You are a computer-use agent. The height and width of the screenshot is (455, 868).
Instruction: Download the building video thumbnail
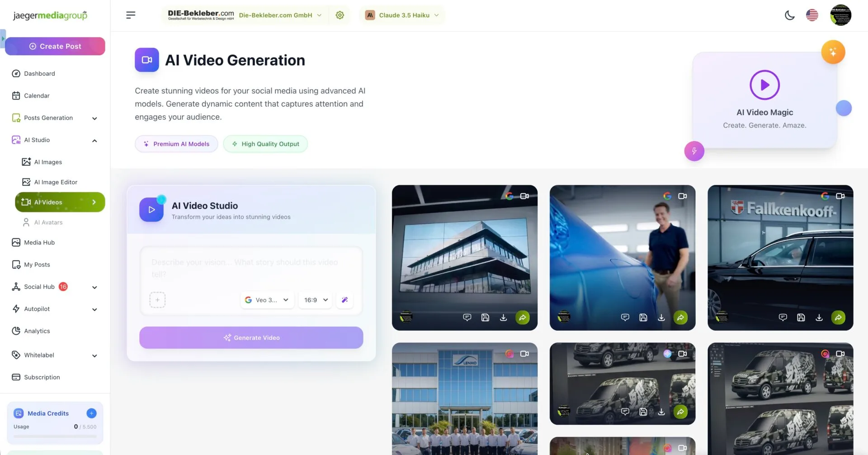(x=503, y=318)
